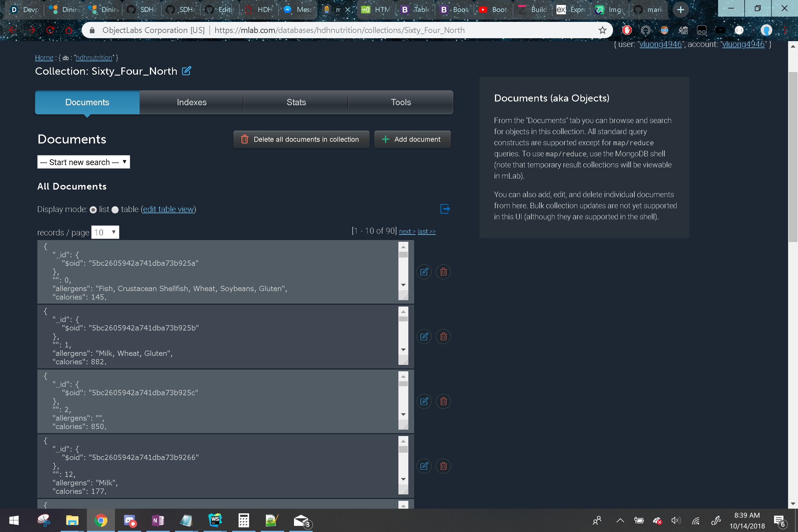This screenshot has height=532, width=798.
Task: Delete the document ending 925b
Action: (443, 337)
